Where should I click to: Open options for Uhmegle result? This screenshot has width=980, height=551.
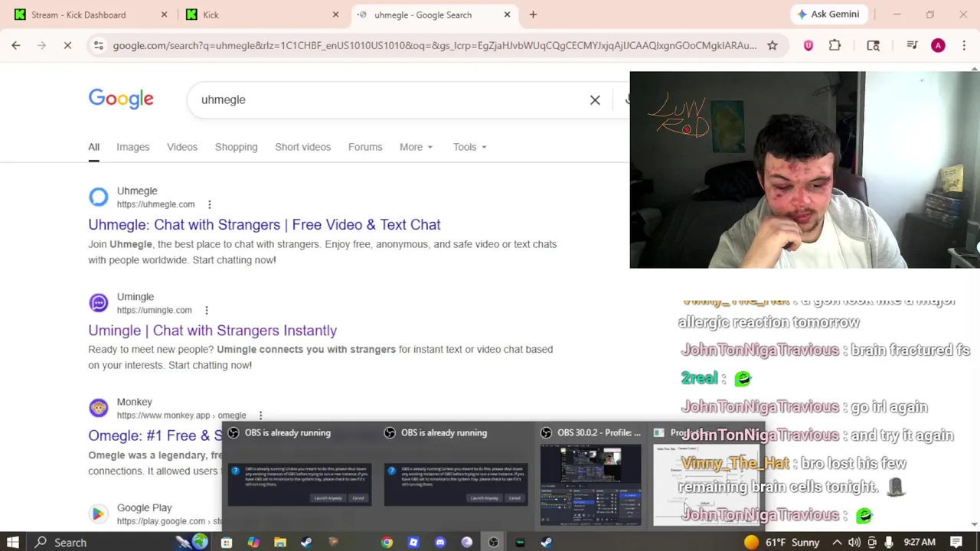(209, 204)
